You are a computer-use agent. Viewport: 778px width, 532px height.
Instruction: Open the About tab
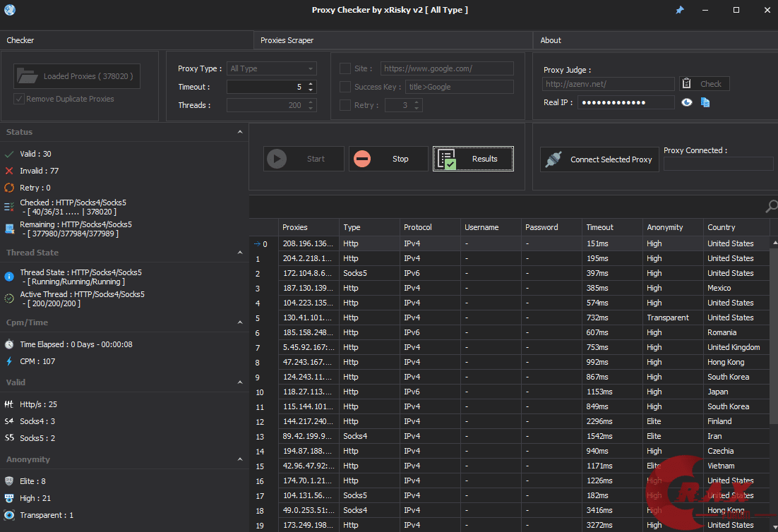pyautogui.click(x=551, y=40)
